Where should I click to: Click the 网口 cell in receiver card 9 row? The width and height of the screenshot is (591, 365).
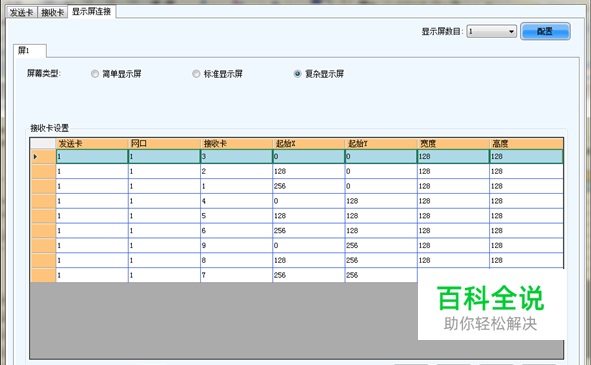tap(164, 245)
